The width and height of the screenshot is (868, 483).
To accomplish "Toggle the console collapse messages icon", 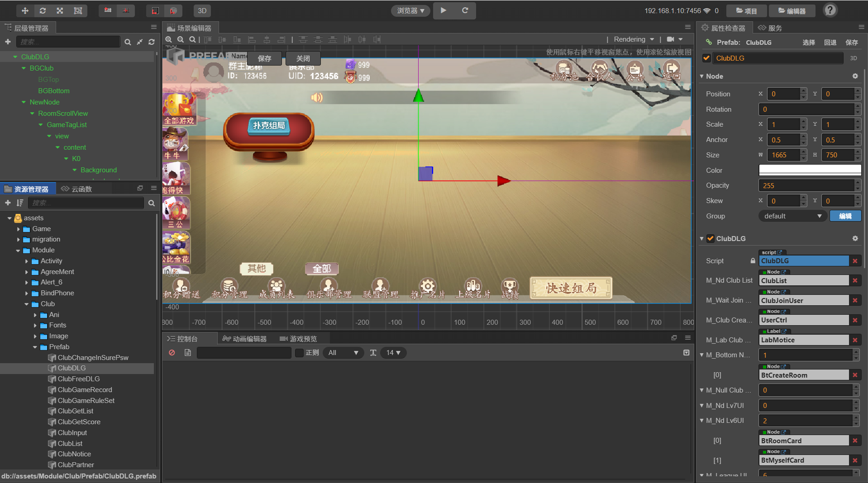I will click(x=687, y=353).
